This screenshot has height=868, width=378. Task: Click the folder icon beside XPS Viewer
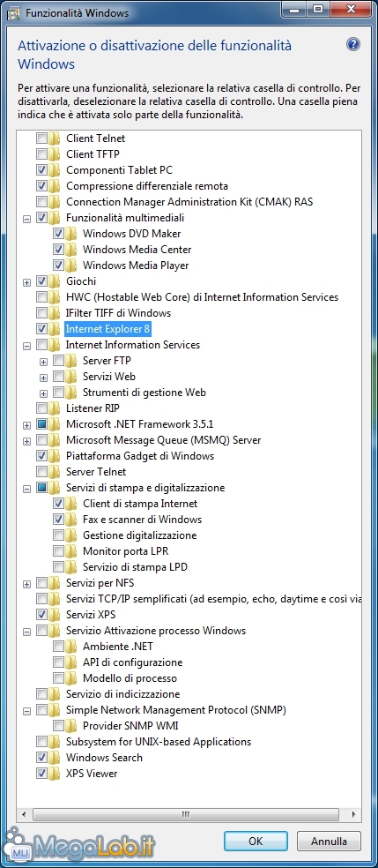54,774
